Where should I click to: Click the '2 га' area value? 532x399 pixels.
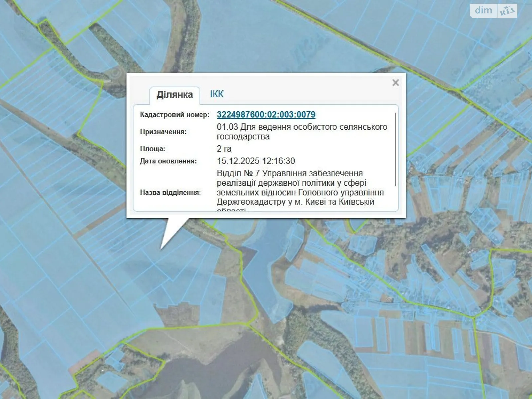pos(224,149)
